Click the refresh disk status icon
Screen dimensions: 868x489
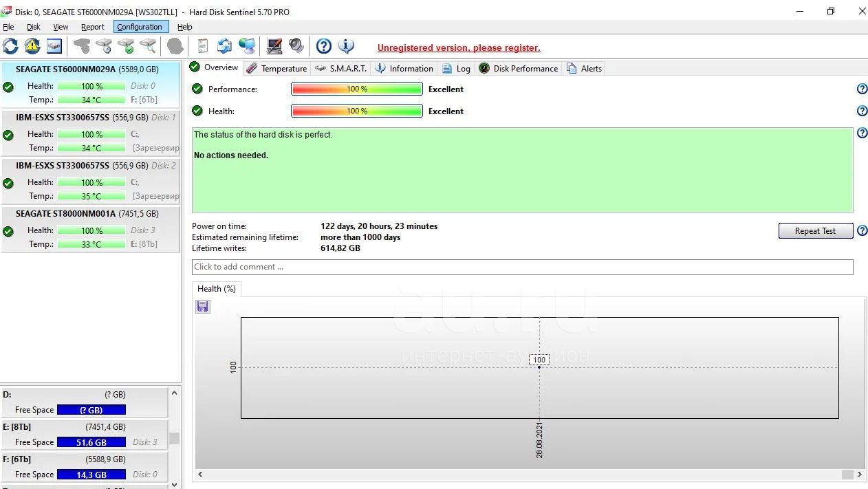tap(10, 46)
